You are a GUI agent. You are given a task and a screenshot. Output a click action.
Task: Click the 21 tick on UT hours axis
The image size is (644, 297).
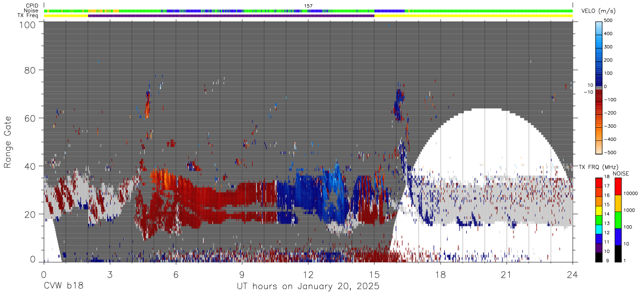point(507,274)
